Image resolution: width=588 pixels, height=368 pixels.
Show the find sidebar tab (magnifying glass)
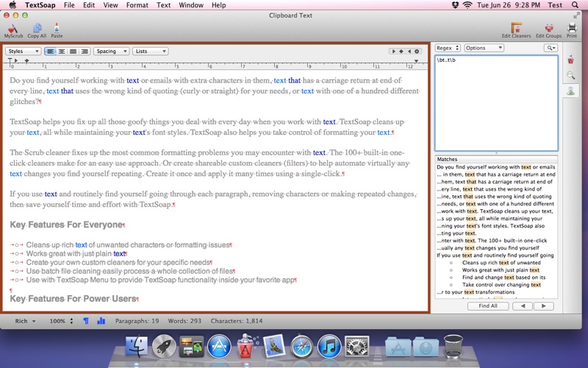pyautogui.click(x=571, y=75)
